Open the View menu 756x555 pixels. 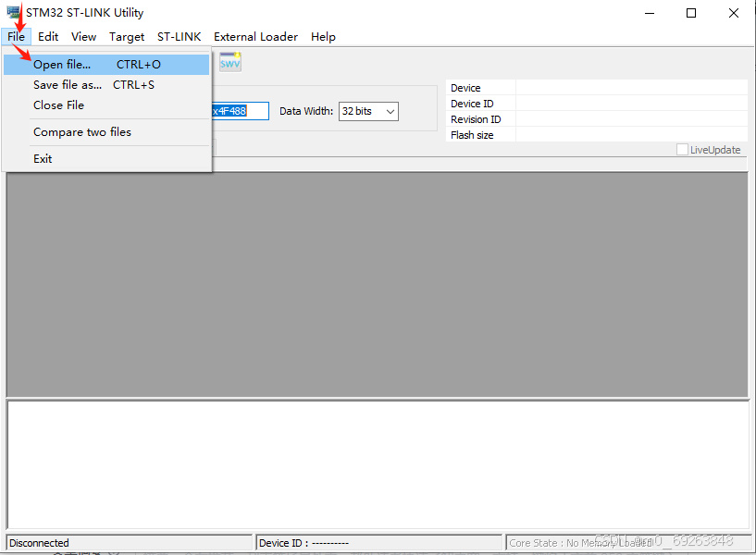tap(83, 37)
